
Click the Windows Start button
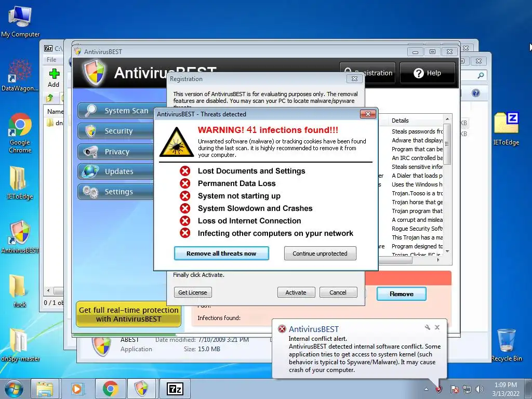click(13, 389)
